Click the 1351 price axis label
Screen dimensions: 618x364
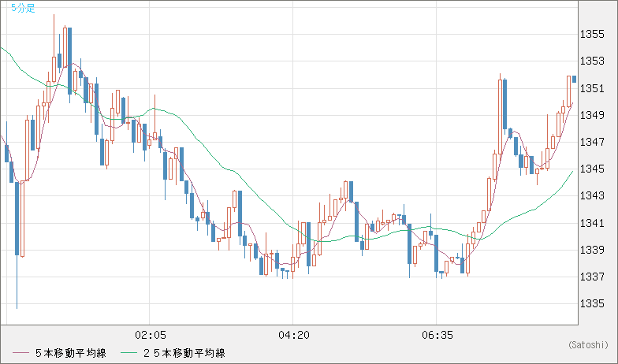592,88
